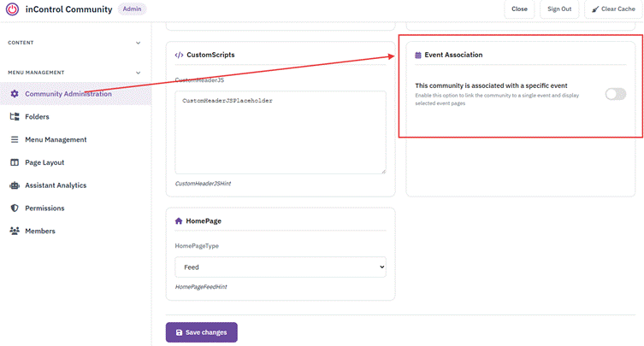644x346 pixels.
Task: Click the Community Administration gear icon
Action: coord(15,94)
